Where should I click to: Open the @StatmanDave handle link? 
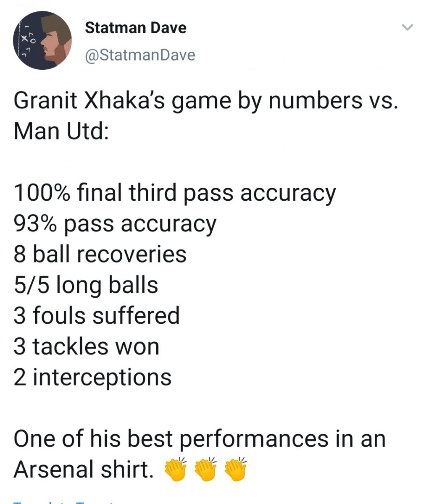140,55
